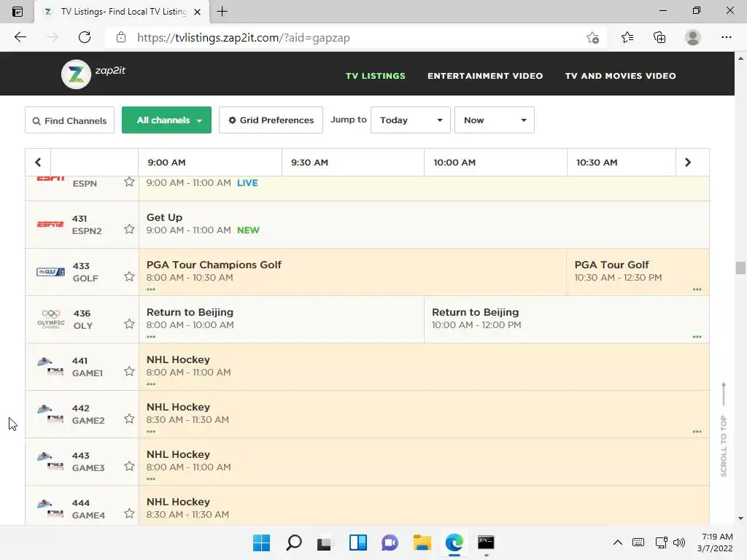This screenshot has height=560, width=747.
Task: Click Scroll To Top control
Action: [724, 429]
